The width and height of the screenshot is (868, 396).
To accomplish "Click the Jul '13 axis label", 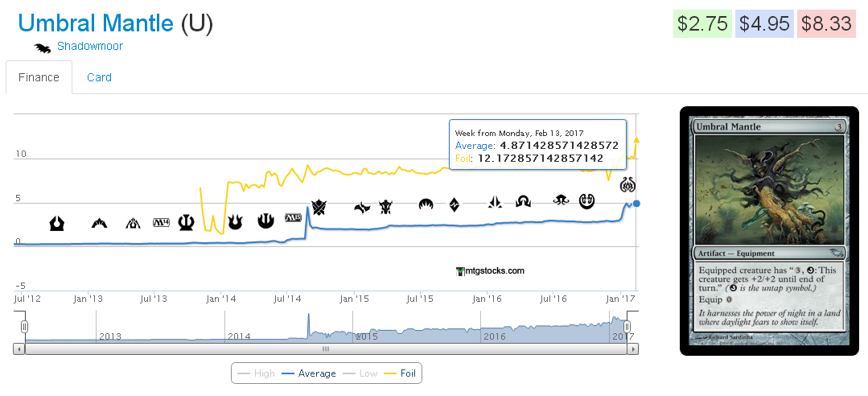I will coord(154,299).
